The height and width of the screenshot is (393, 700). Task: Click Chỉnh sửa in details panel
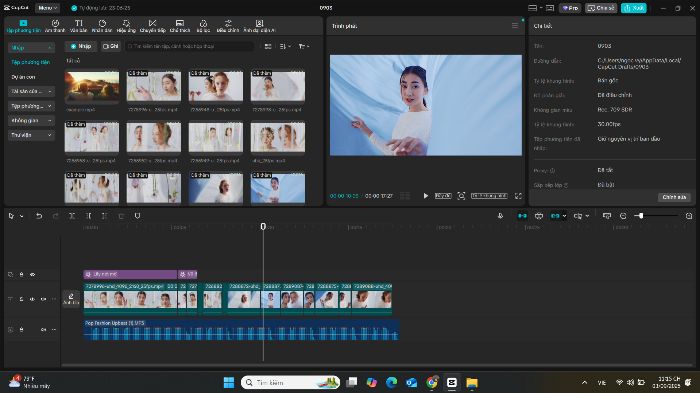(674, 197)
